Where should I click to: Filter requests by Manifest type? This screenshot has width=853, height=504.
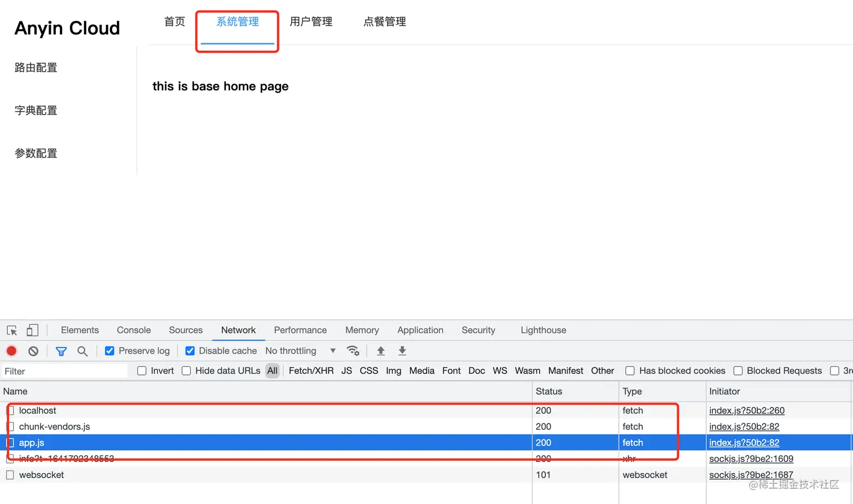coord(566,370)
